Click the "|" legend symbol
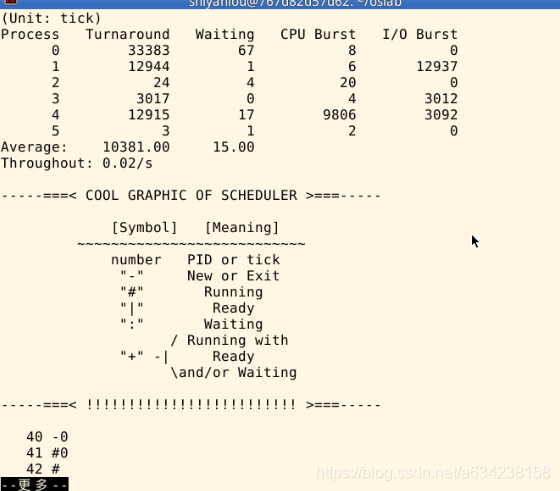The height and width of the screenshot is (491, 560). coord(132,308)
